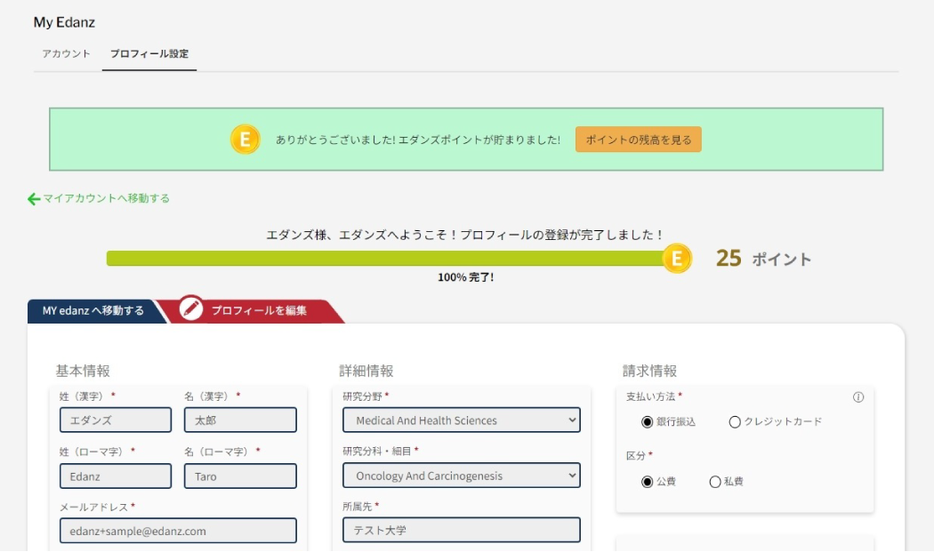
Task: Expand the 研究分科・細目 dropdown
Action: [461, 476]
